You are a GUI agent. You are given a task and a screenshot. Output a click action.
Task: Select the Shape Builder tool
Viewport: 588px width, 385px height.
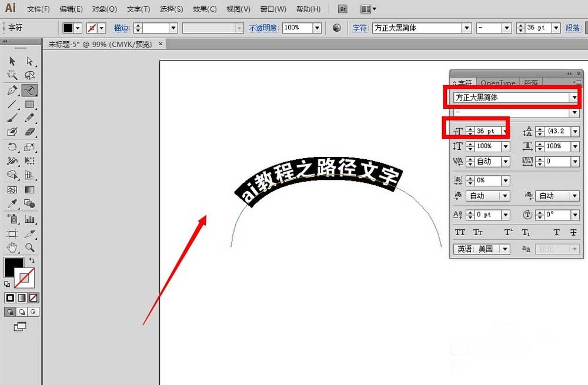(x=12, y=175)
